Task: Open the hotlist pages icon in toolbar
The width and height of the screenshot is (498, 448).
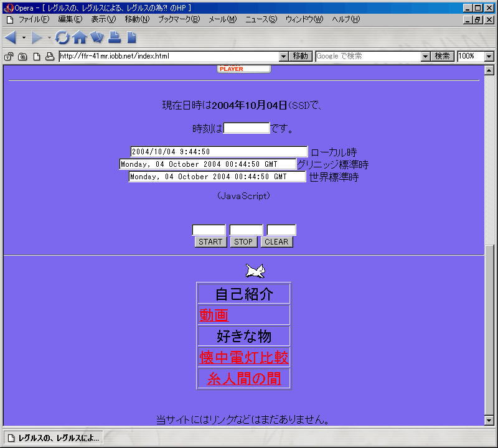Action: point(97,37)
